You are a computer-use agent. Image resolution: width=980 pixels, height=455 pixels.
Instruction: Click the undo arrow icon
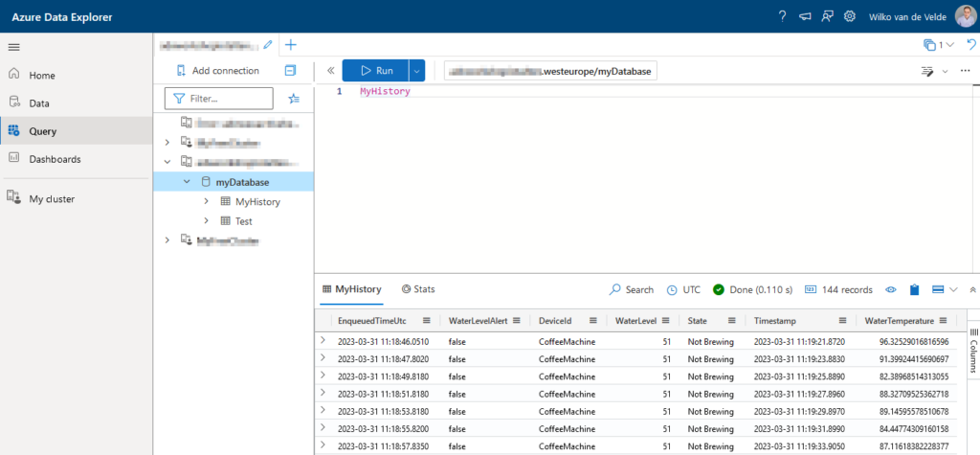[971, 44]
